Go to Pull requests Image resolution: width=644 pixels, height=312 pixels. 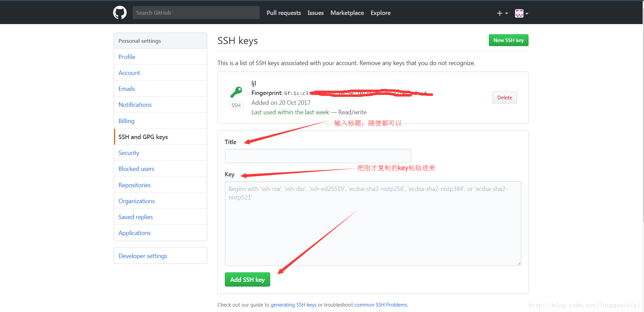coord(284,13)
